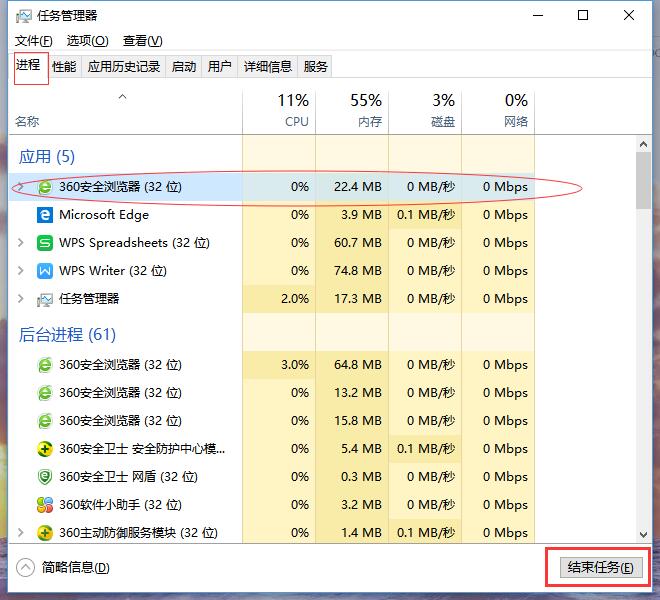Screen dimensions: 660x600
Task: Click the 结束任务(E) button
Action: coord(601,568)
